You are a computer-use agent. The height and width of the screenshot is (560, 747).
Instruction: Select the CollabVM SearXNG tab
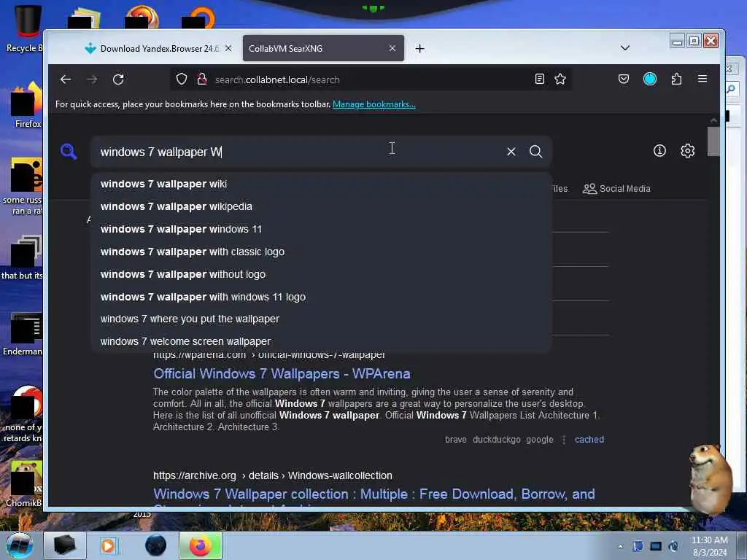coord(323,49)
